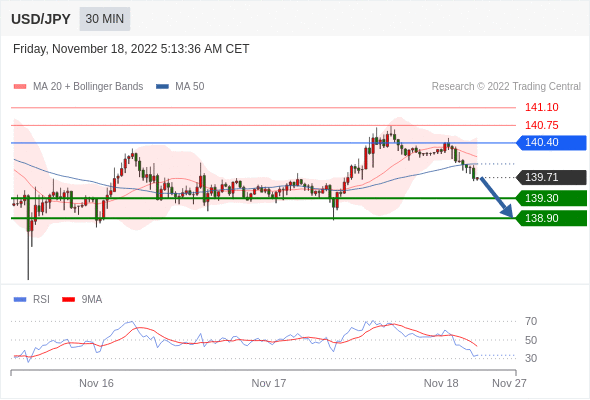Toggle the RSI legend label

[x=41, y=300]
